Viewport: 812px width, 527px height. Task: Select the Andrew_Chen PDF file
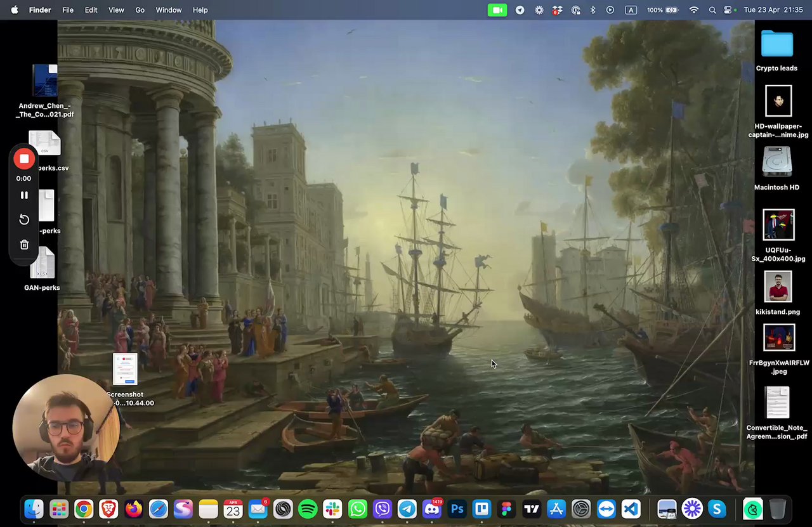[x=45, y=81]
